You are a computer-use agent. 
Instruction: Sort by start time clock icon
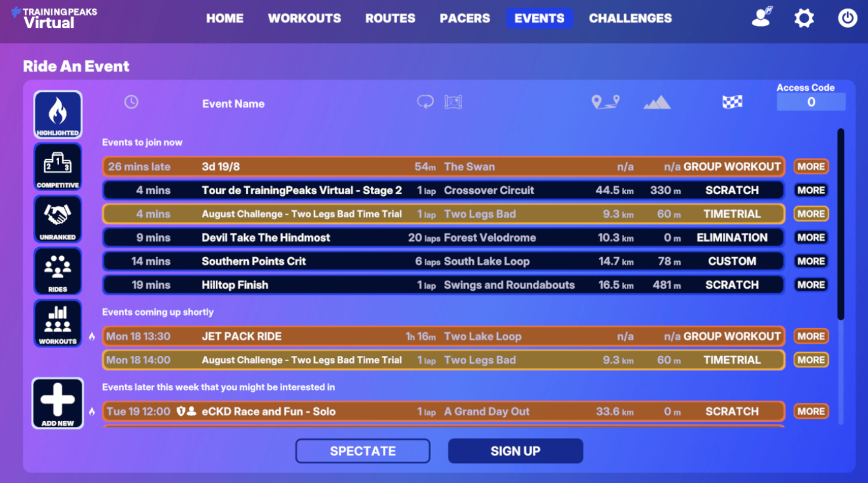tap(131, 102)
